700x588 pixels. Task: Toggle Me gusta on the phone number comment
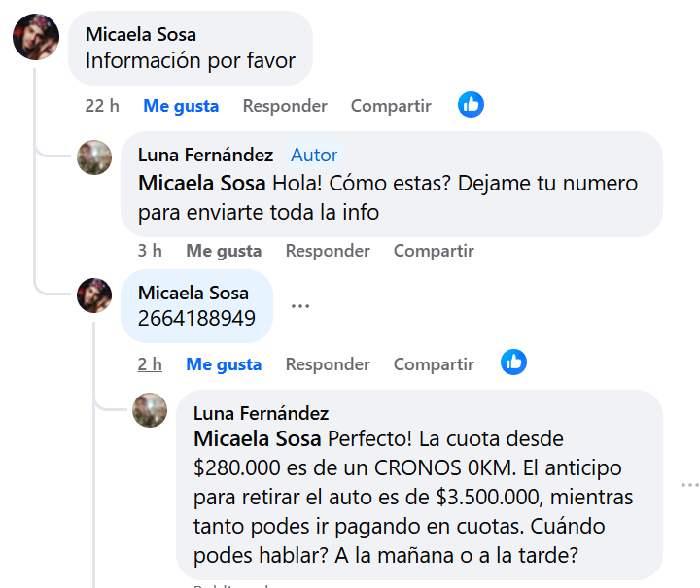pyautogui.click(x=224, y=364)
